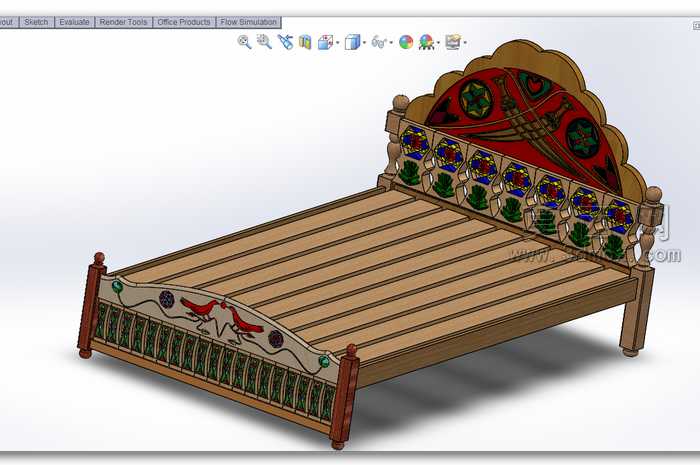Click the Display Style box icon

[x=352, y=42]
